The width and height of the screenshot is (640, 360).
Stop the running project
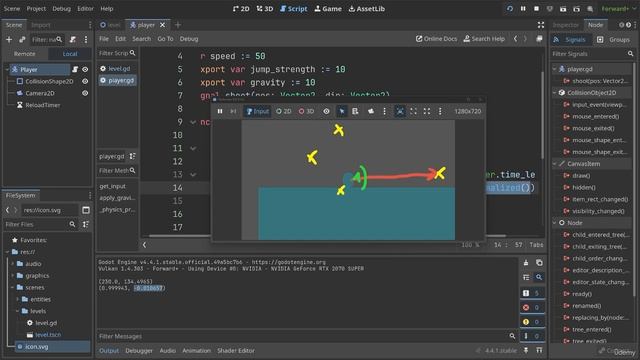tap(536, 9)
